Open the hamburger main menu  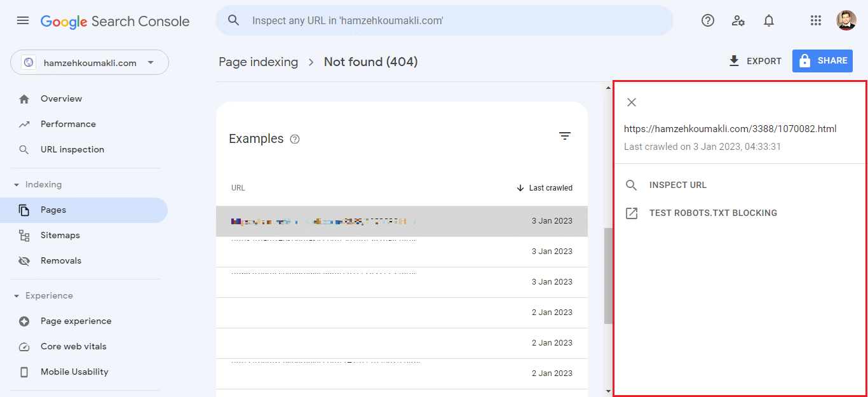click(23, 21)
